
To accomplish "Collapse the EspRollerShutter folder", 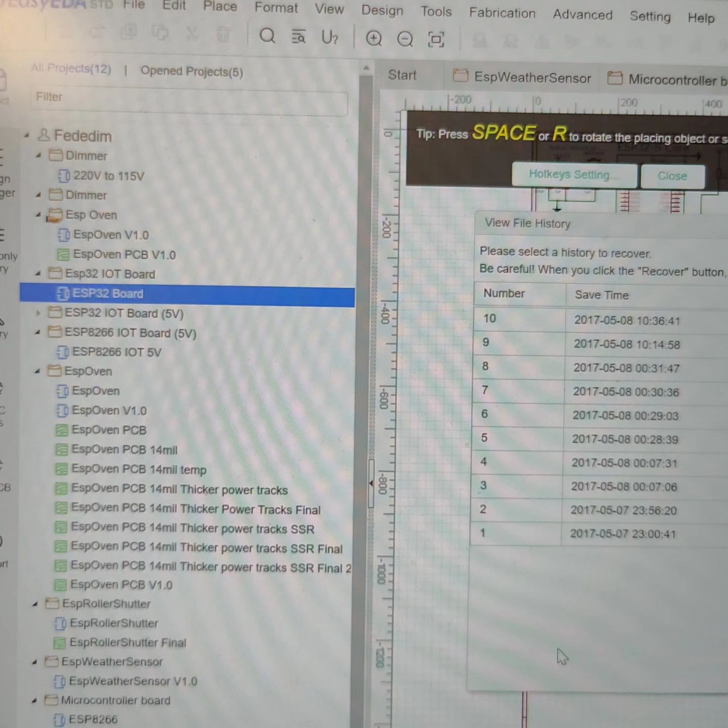I will pos(35,604).
